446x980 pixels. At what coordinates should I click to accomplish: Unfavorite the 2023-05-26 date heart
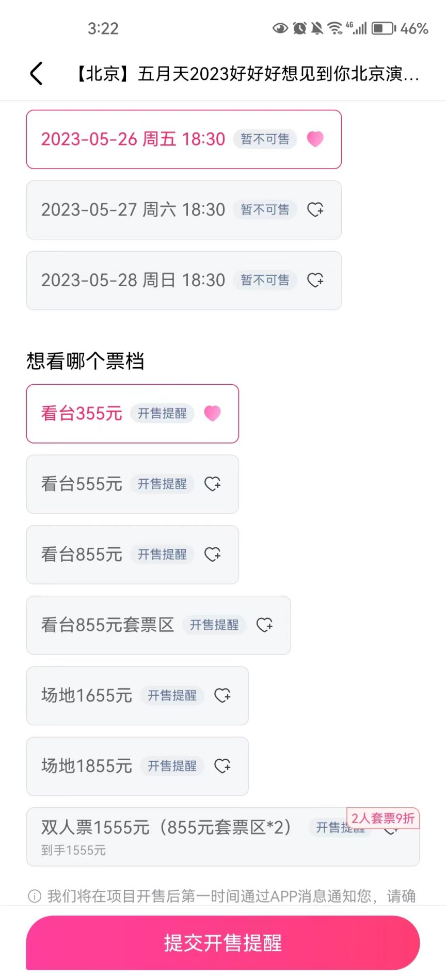(315, 139)
